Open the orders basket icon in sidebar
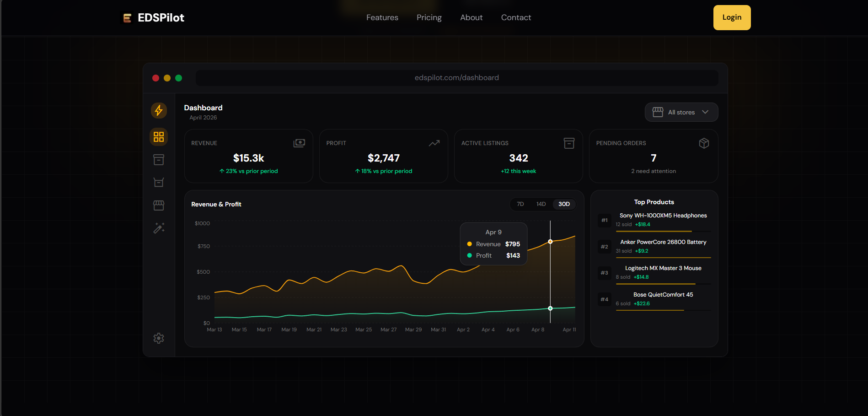This screenshot has height=416, width=868. pos(159,182)
